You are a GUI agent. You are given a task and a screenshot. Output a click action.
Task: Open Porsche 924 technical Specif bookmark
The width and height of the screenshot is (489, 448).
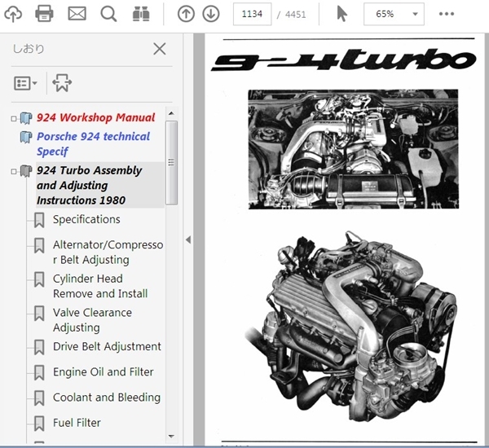[93, 143]
